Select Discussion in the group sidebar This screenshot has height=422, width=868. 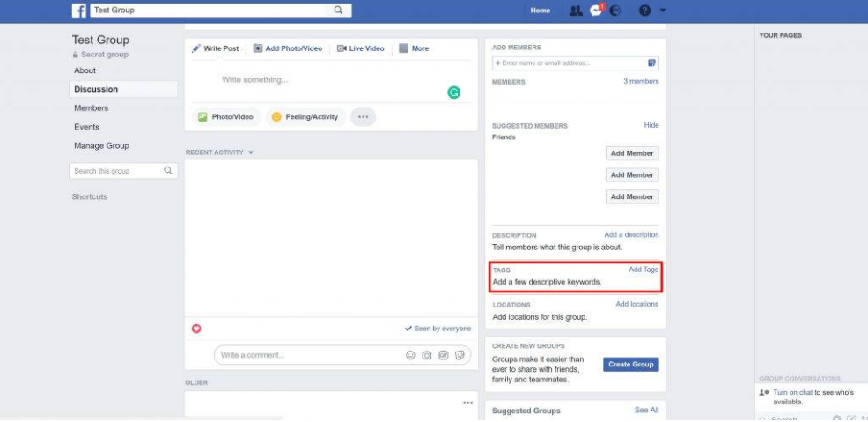(123, 89)
